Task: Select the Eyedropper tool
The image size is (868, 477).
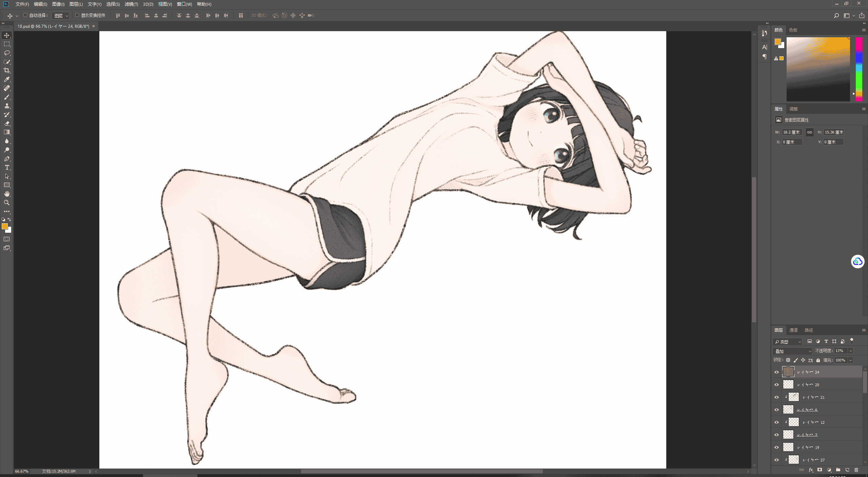Action: tap(7, 79)
